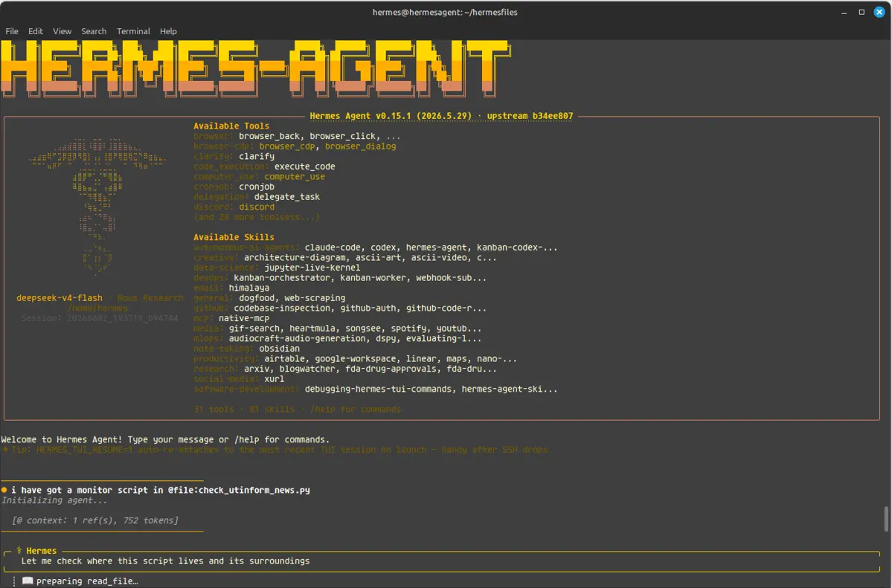Click '[@ context: 1 ref(s), 752 tokens]' line
This screenshot has height=588, width=892.
[95, 520]
